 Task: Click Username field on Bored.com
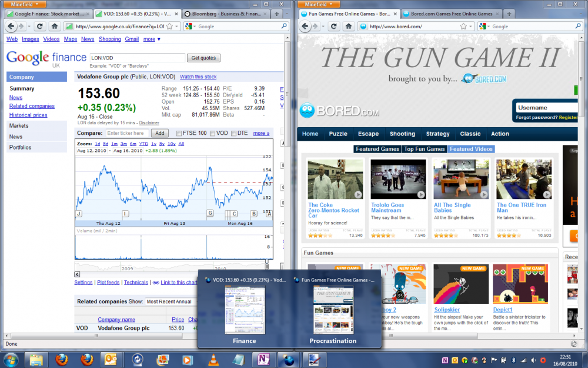pos(547,108)
